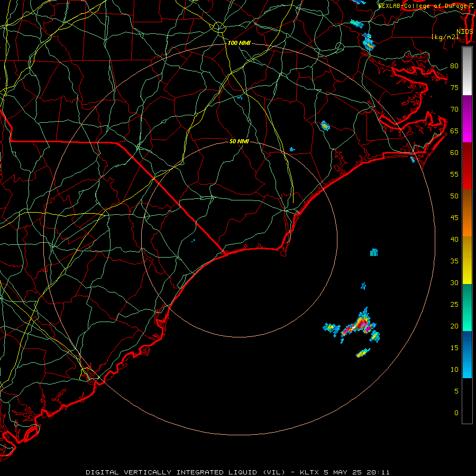This screenshot has width=476, height=476.
Task: Click the "[kg/m2]" units label
Action: pos(445,37)
